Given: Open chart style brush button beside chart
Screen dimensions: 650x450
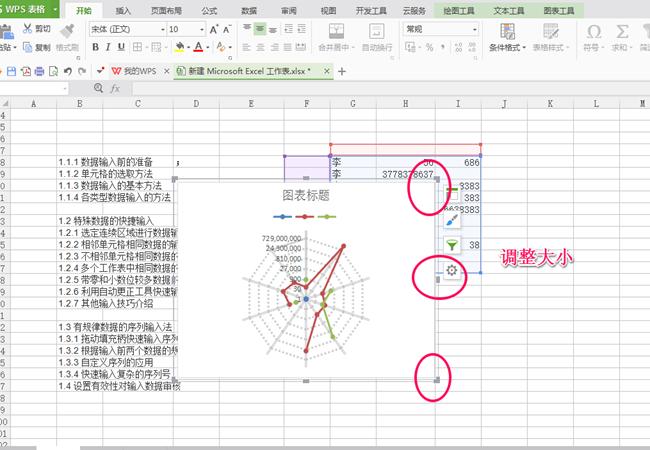Looking at the screenshot, I should click(x=452, y=220).
